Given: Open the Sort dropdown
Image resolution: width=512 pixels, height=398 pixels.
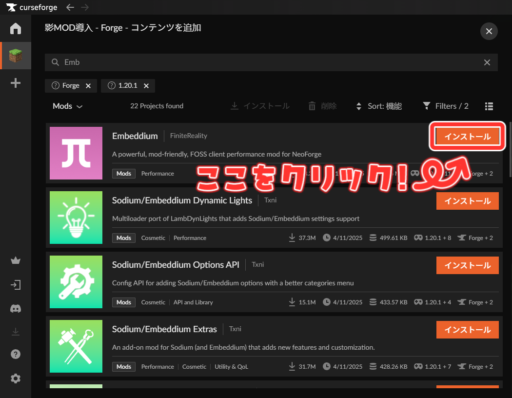Looking at the screenshot, I should pos(379,106).
